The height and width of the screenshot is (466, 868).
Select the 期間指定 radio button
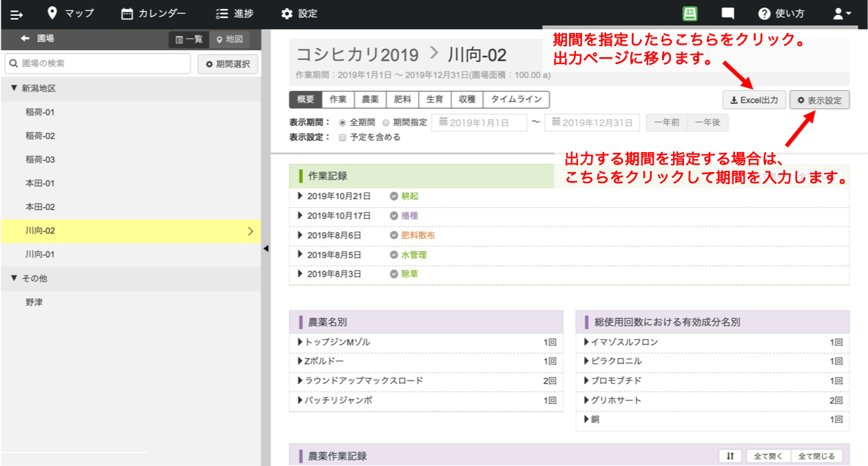click(386, 123)
